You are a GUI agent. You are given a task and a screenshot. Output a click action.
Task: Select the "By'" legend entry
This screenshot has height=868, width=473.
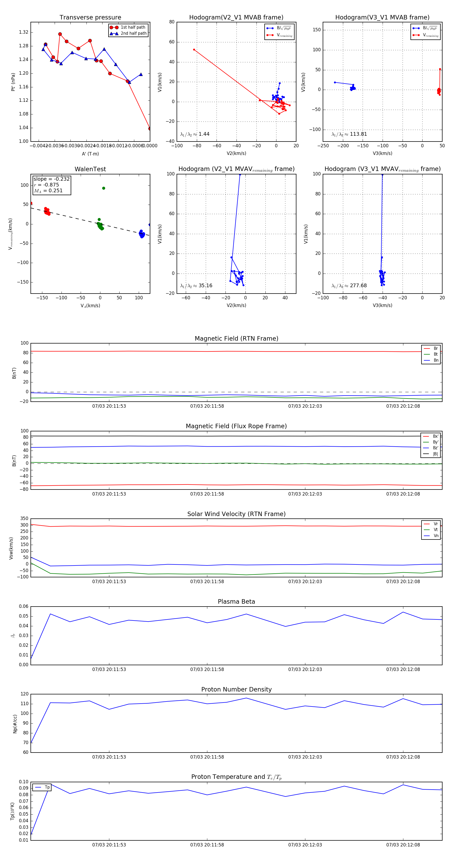coord(431,442)
